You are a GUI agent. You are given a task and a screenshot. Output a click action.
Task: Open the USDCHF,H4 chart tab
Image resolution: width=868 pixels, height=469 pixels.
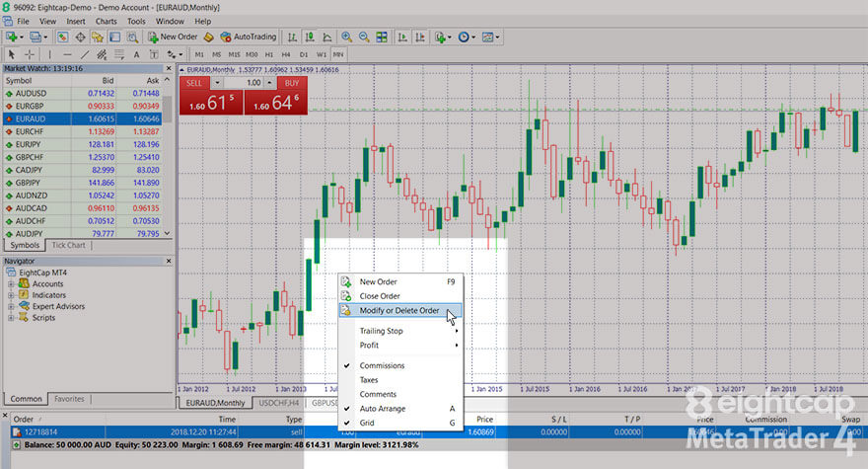coord(278,403)
